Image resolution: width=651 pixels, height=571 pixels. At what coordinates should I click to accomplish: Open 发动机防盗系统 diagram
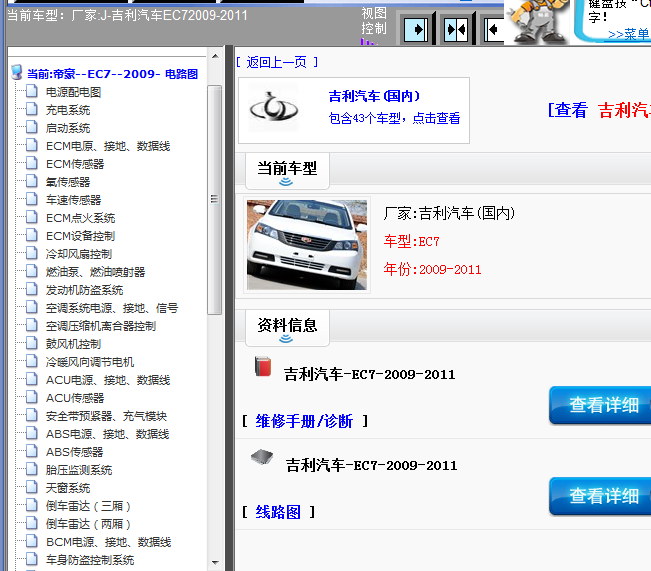coord(84,290)
